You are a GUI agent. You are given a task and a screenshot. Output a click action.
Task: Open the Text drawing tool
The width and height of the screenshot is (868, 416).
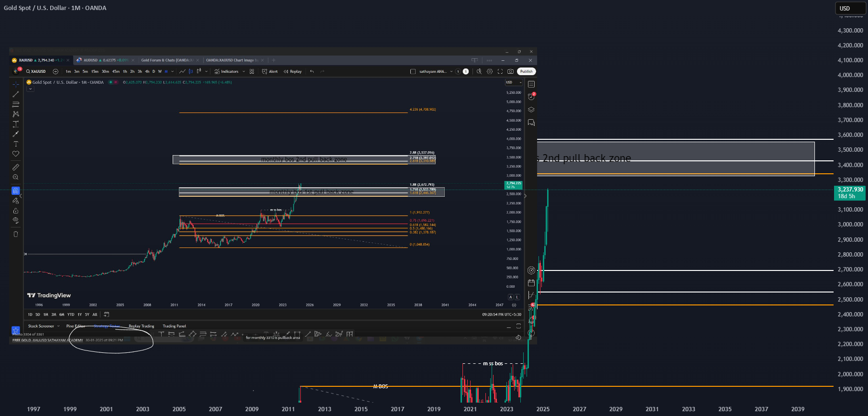click(16, 144)
